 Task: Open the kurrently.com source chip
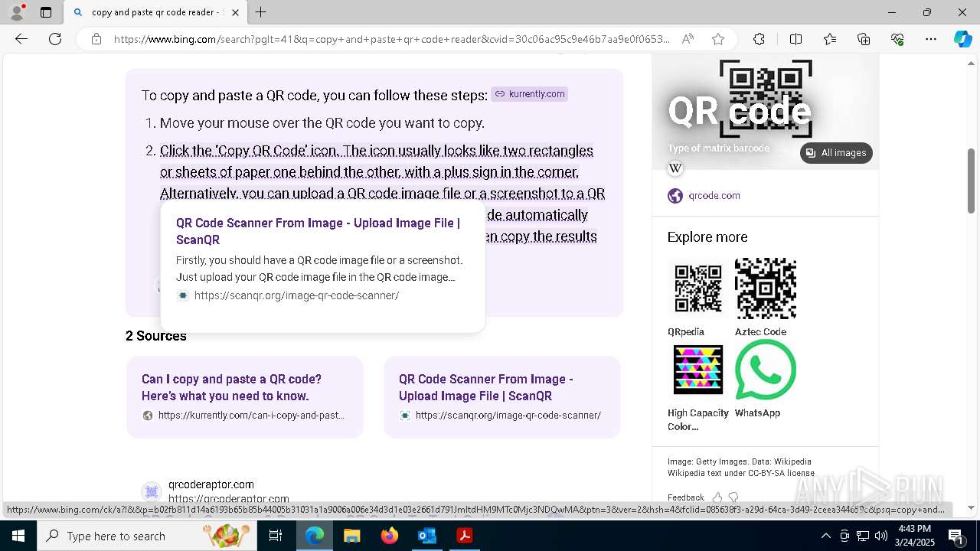pyautogui.click(x=530, y=94)
